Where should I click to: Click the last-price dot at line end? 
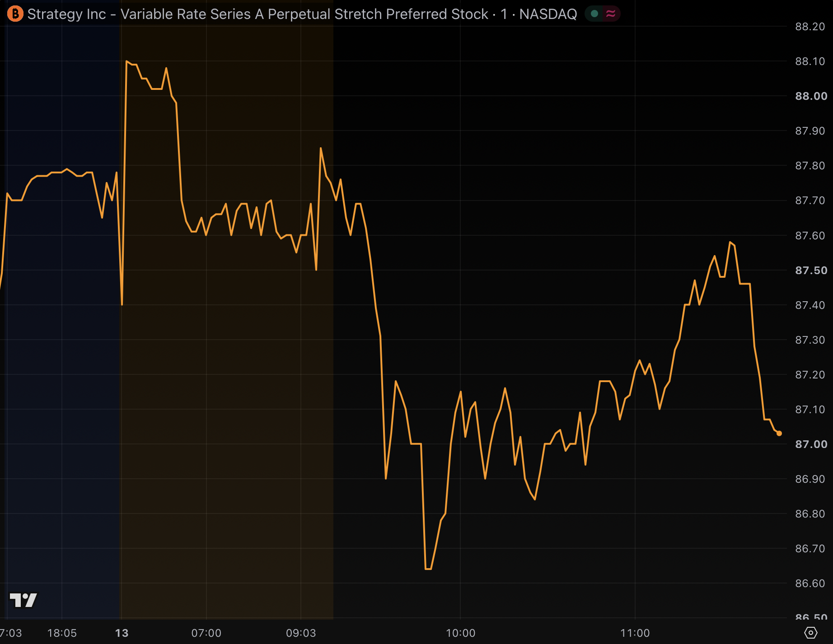779,434
